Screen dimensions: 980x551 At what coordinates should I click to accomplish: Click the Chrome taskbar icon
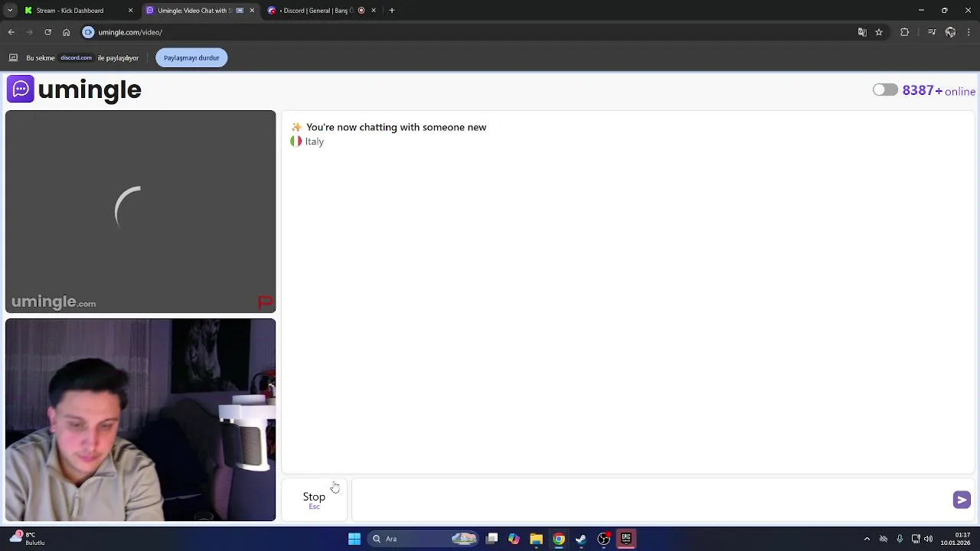pyautogui.click(x=559, y=539)
